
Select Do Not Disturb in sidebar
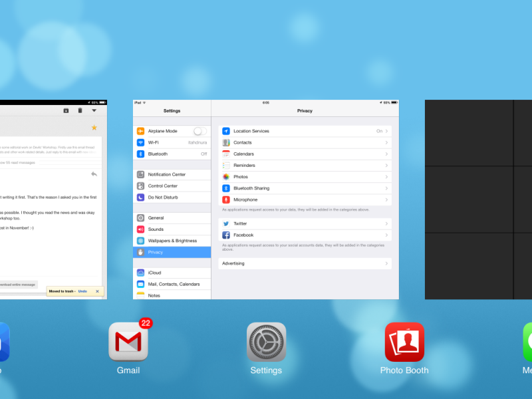pyautogui.click(x=172, y=197)
